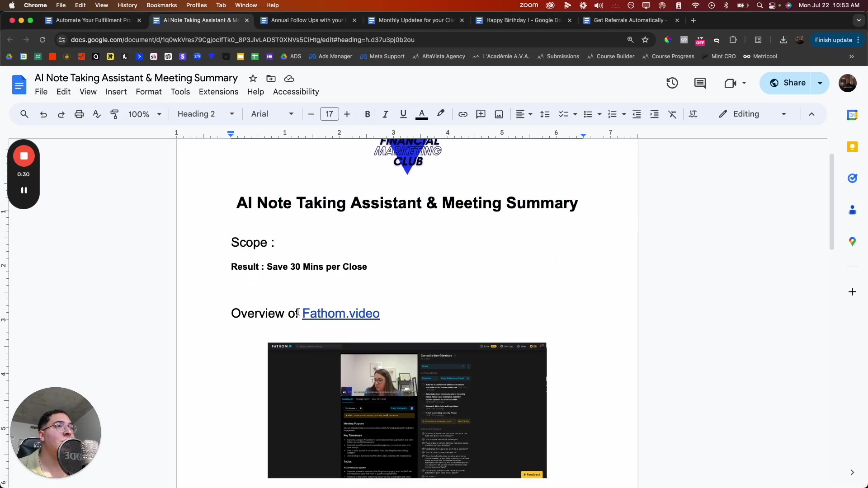Add a comment via toolbar icon
The image size is (868, 488).
(x=481, y=114)
